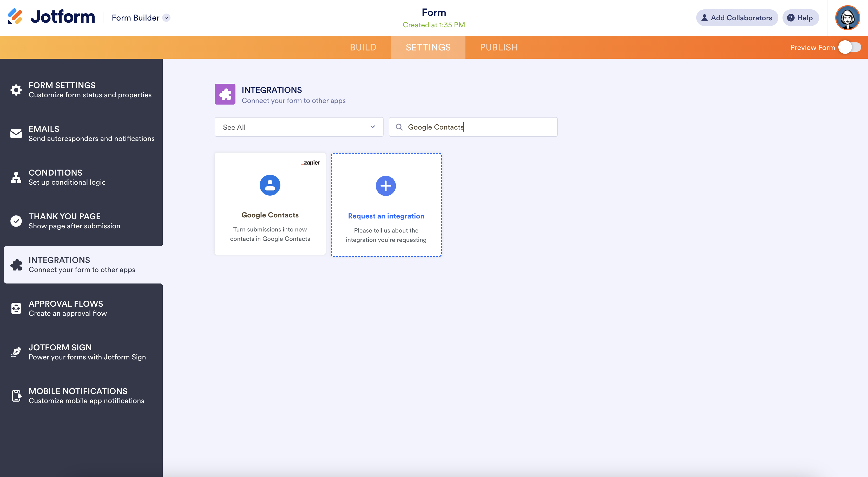Open EMAILS settings section

click(81, 134)
